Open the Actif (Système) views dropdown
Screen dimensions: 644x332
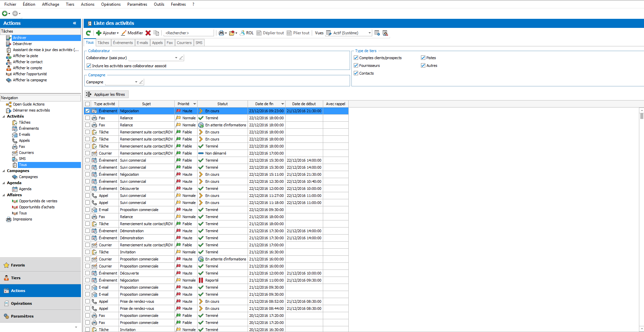[x=369, y=33]
